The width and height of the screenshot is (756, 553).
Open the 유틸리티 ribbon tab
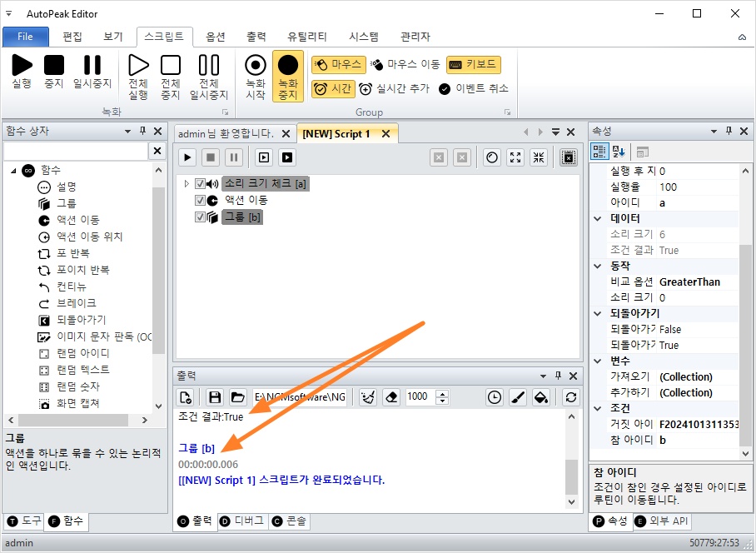tap(307, 37)
